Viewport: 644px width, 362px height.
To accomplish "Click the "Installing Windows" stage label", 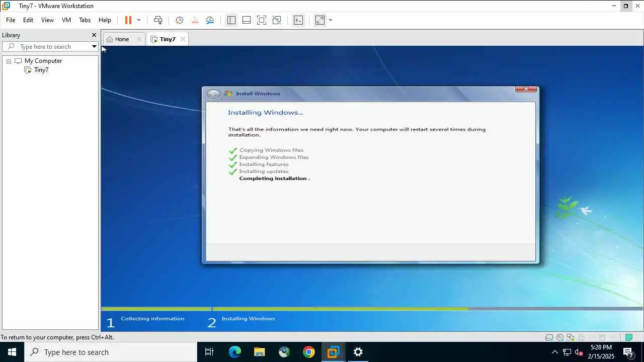I will (248, 319).
